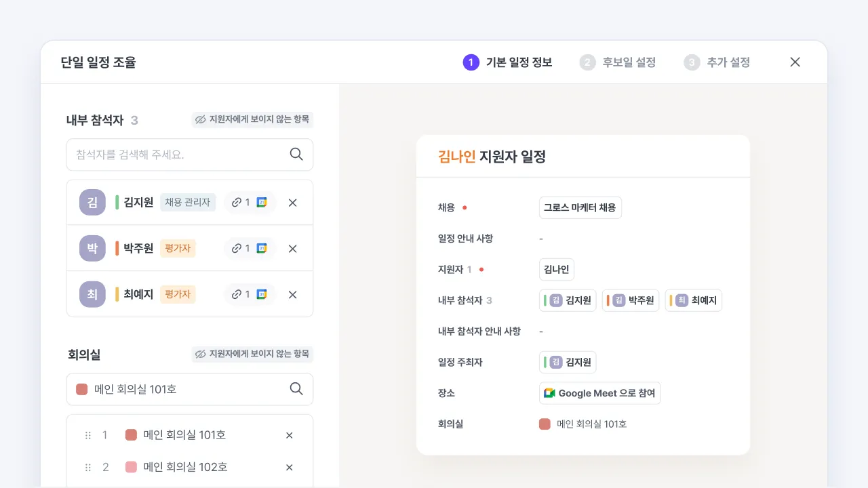Click 김 avatar in 김지원 attendee row
Screen dimensions: 868x488
[92, 202]
